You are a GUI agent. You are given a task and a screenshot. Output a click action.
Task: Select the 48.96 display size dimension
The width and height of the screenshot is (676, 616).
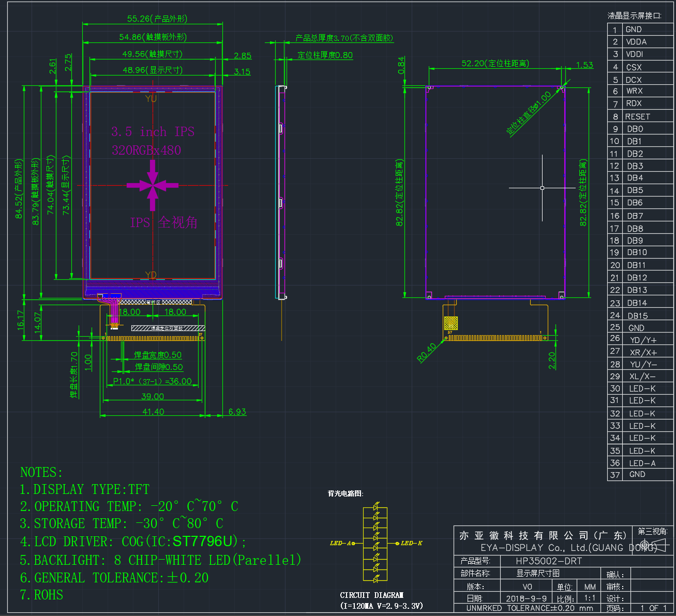152,70
